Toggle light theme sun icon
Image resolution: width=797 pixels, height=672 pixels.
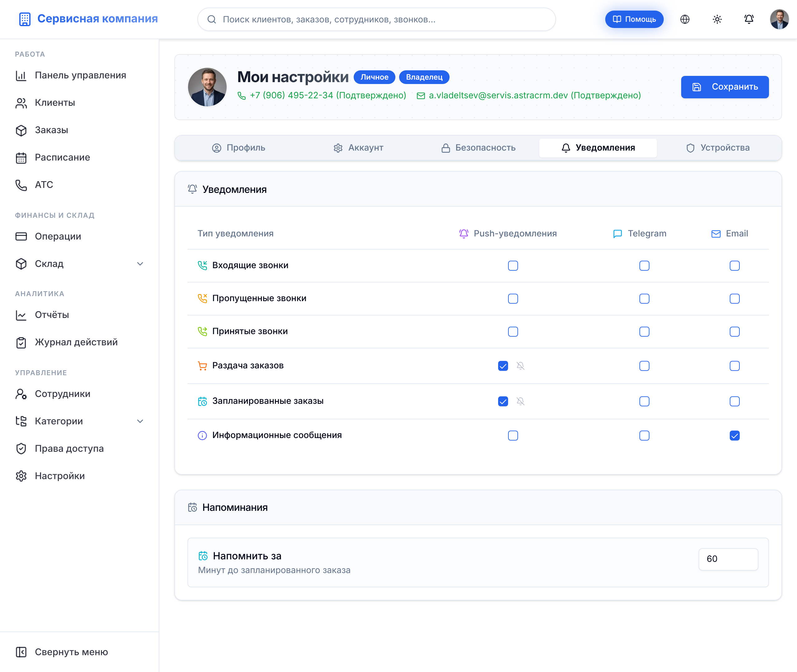pyautogui.click(x=717, y=19)
